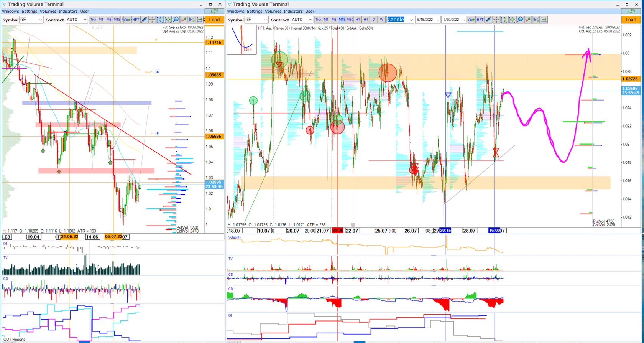Open the Symbol 6E dropdown in left terminal
This screenshot has height=343, width=644.
pyautogui.click(x=31, y=20)
